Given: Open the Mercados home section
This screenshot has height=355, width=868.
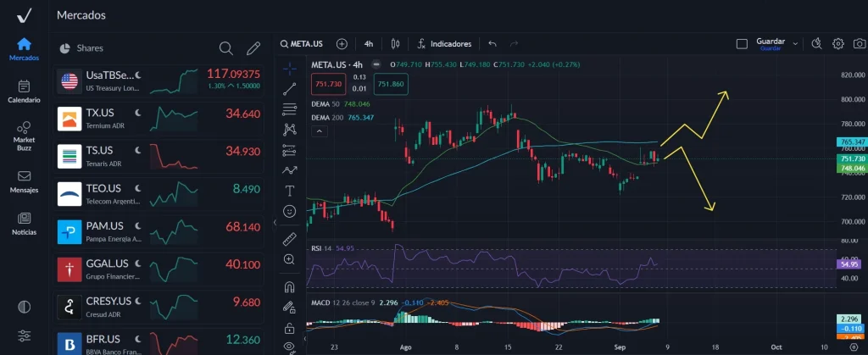Looking at the screenshot, I should (24, 49).
